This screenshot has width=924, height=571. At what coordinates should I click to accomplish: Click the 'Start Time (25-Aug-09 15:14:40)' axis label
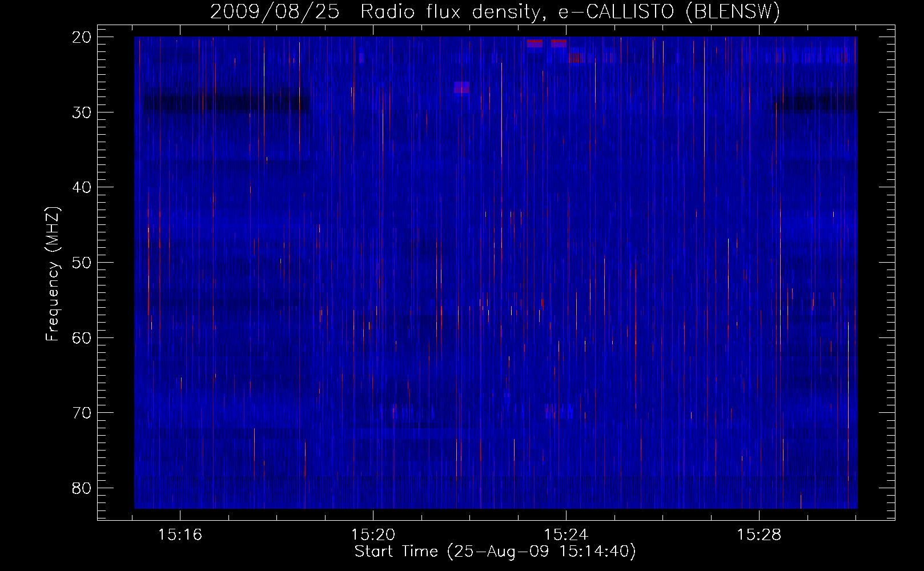[495, 552]
